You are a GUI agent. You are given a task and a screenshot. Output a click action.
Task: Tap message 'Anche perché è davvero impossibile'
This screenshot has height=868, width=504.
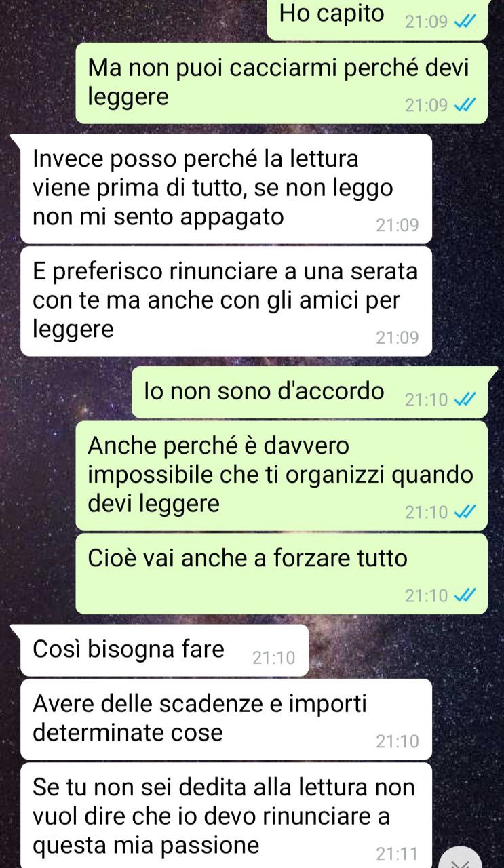click(x=282, y=475)
